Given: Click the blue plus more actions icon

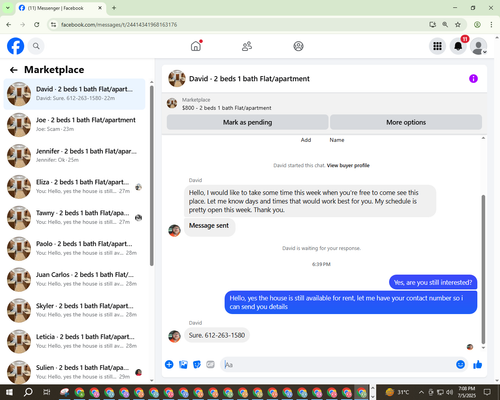Looking at the screenshot, I should point(169,364).
